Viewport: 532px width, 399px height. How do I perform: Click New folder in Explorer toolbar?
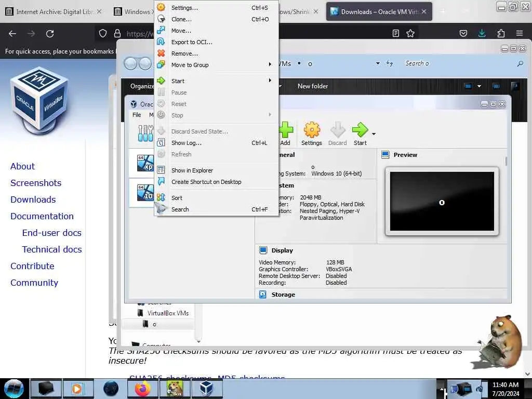313,86
